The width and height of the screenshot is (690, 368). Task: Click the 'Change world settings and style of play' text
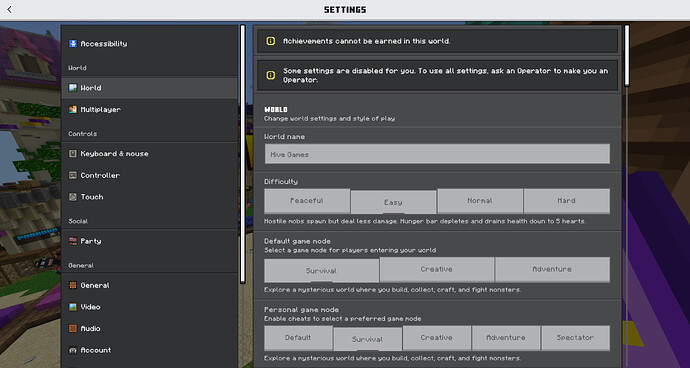[329, 118]
